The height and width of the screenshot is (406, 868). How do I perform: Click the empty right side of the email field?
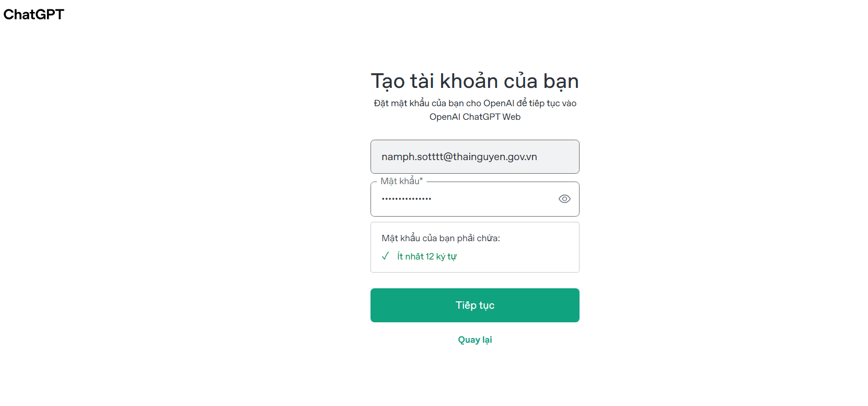tap(558, 156)
